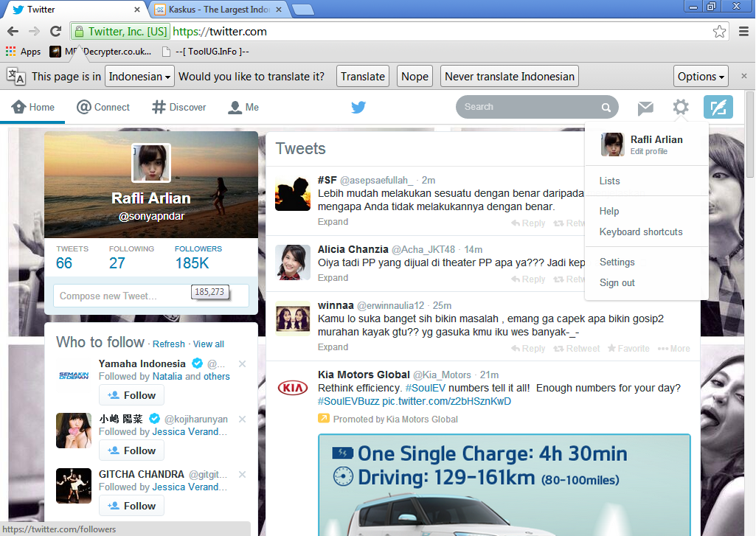Favorite winnaa's tweet
Image resolution: width=756 pixels, height=536 pixels.
[628, 349]
